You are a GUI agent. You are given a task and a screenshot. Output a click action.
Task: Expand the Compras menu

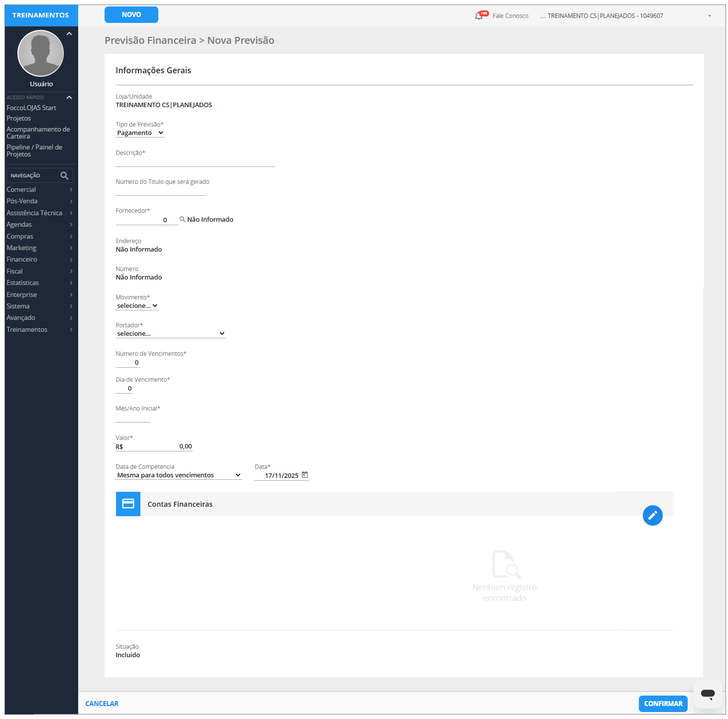pyautogui.click(x=40, y=237)
